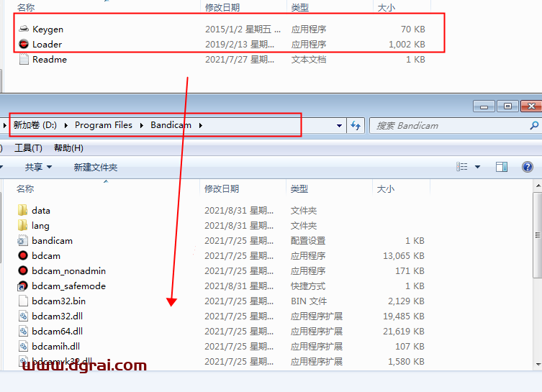Click the scrollbar down arrow
The height and width of the screenshot is (392, 542).
tap(538, 365)
